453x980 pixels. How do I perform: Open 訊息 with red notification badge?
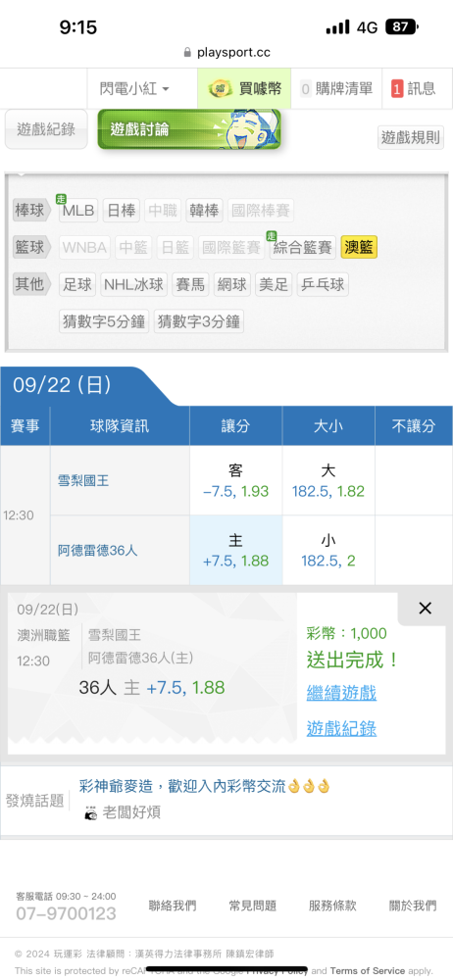coord(413,89)
